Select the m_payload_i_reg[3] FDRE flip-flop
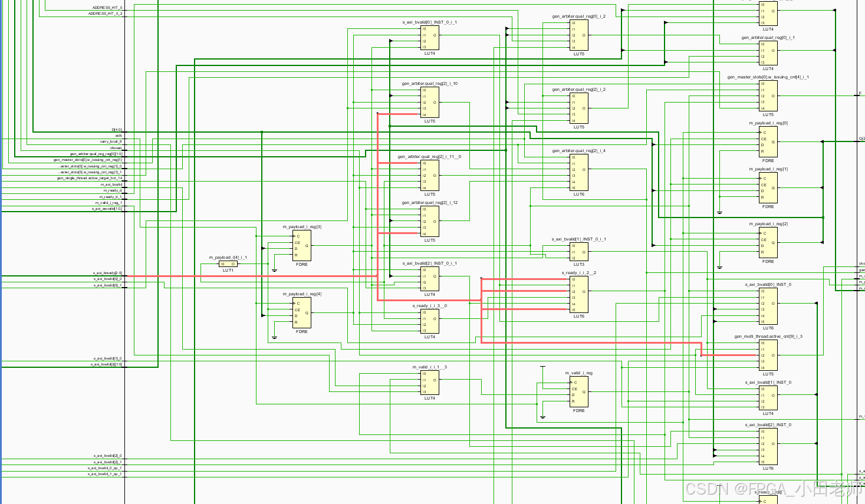 302,246
